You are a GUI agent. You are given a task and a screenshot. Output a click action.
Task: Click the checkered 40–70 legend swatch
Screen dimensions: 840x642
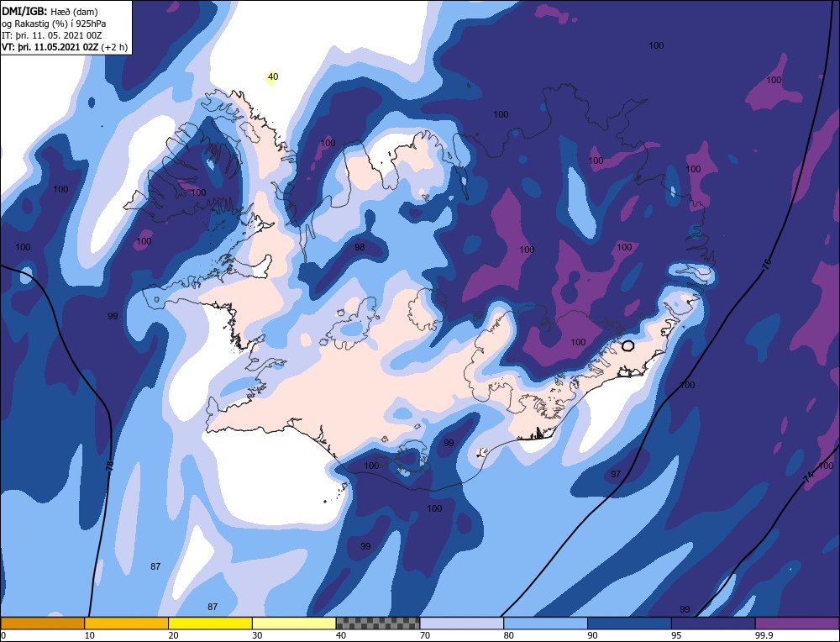click(x=378, y=624)
